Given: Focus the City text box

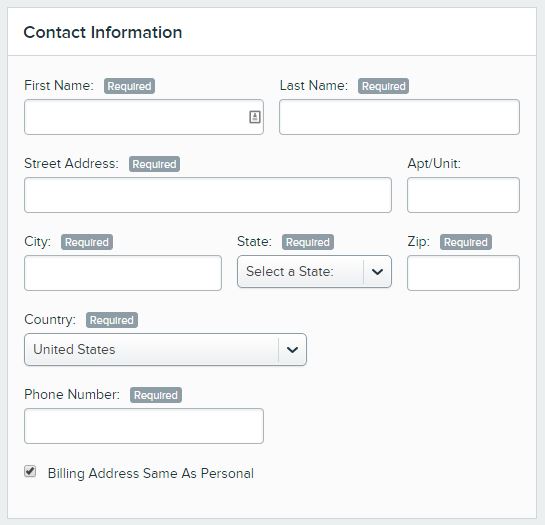Looking at the screenshot, I should (x=123, y=273).
